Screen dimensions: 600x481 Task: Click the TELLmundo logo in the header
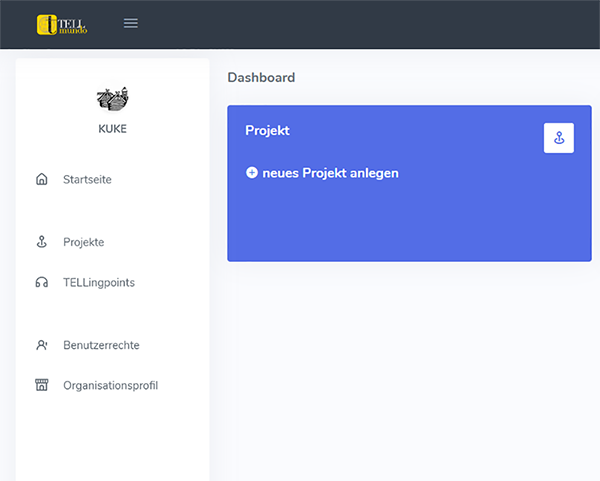[x=62, y=24]
